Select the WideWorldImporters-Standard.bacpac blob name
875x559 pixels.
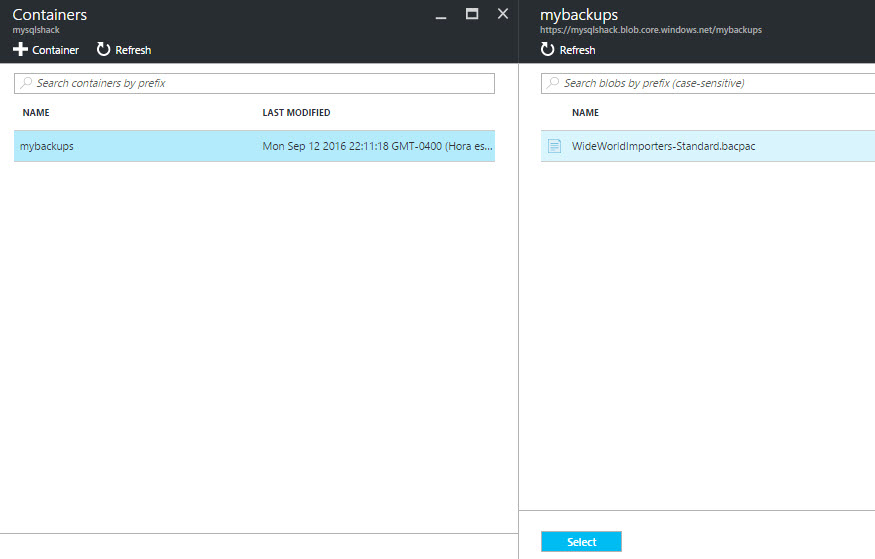coord(663,146)
